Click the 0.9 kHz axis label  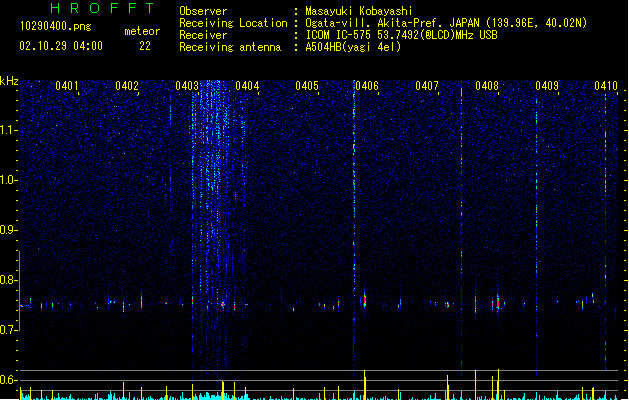click(8, 230)
